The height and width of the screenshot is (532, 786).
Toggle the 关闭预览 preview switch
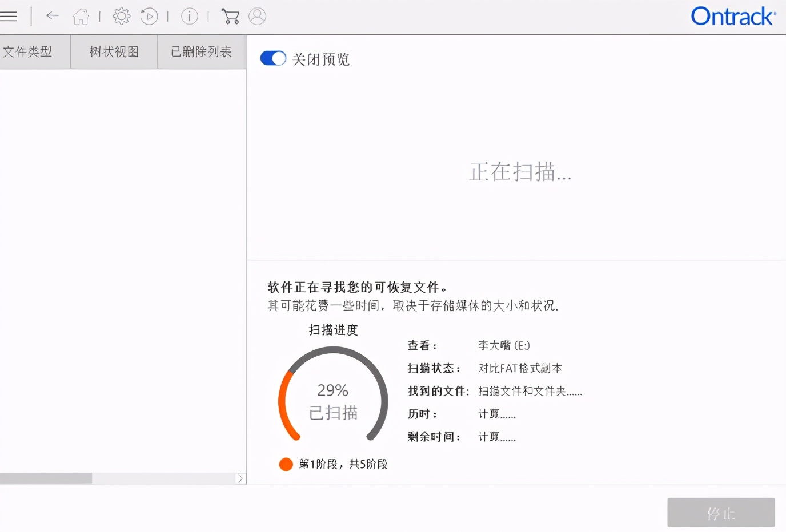pos(273,58)
